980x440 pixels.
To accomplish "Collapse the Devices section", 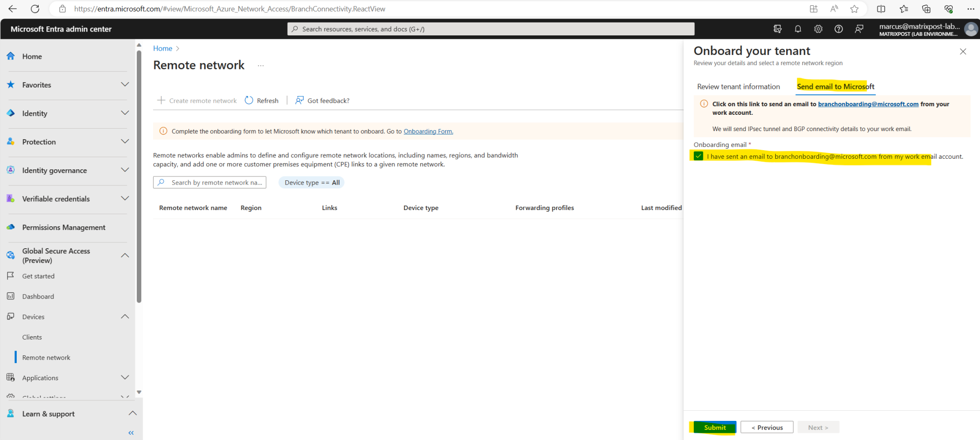I will [x=125, y=316].
